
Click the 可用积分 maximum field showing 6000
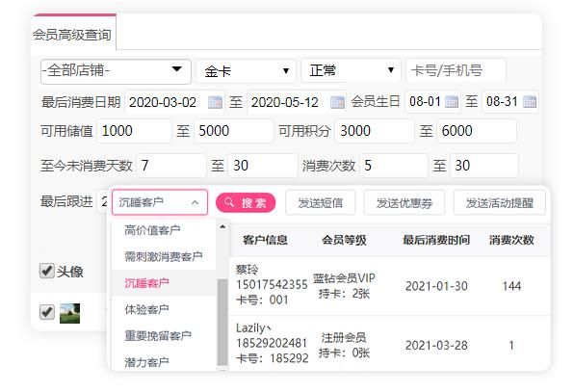(x=477, y=131)
